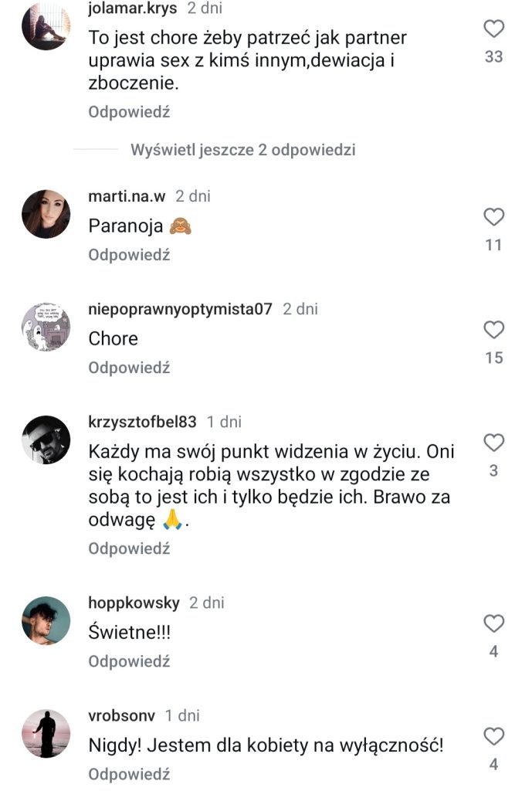Reply to hoppkowsky's Świetne comment

[129, 661]
